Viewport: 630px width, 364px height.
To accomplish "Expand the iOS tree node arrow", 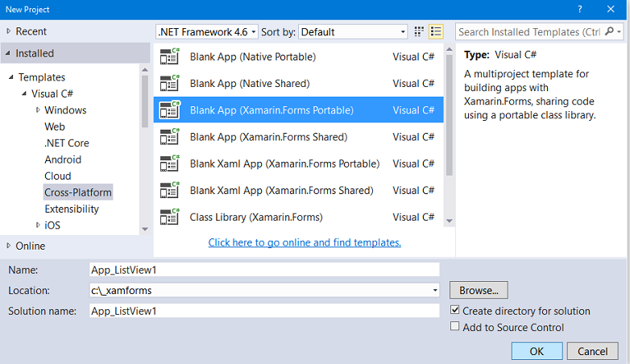I will point(38,225).
